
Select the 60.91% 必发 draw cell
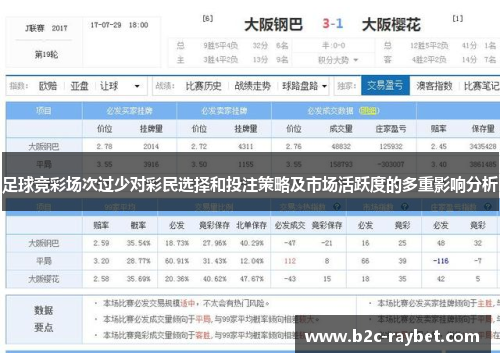[177, 261]
